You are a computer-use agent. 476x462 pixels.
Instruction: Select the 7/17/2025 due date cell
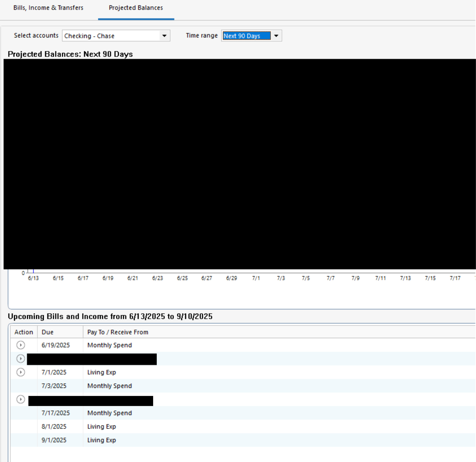pyautogui.click(x=56, y=413)
